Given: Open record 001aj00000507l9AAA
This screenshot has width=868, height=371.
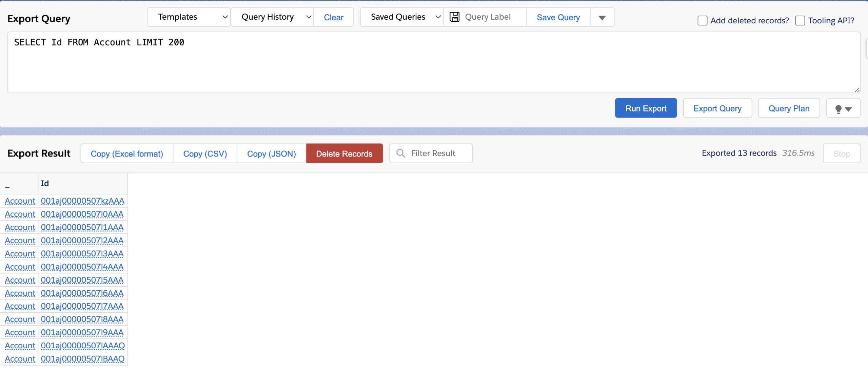Looking at the screenshot, I should click(82, 333).
